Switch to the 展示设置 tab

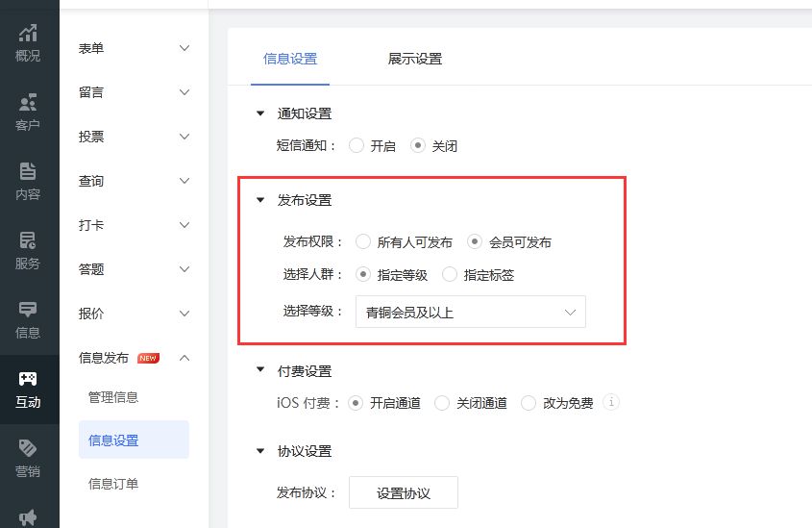click(x=415, y=59)
